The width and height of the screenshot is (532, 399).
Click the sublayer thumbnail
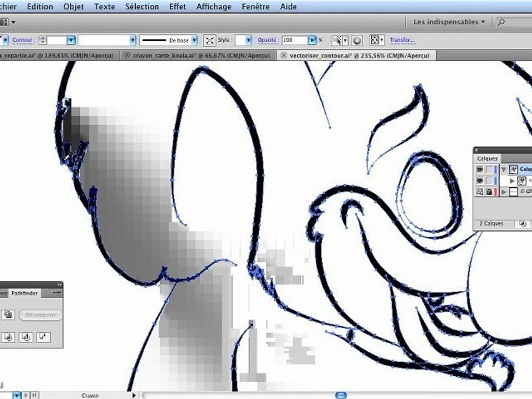pyautogui.click(x=522, y=181)
